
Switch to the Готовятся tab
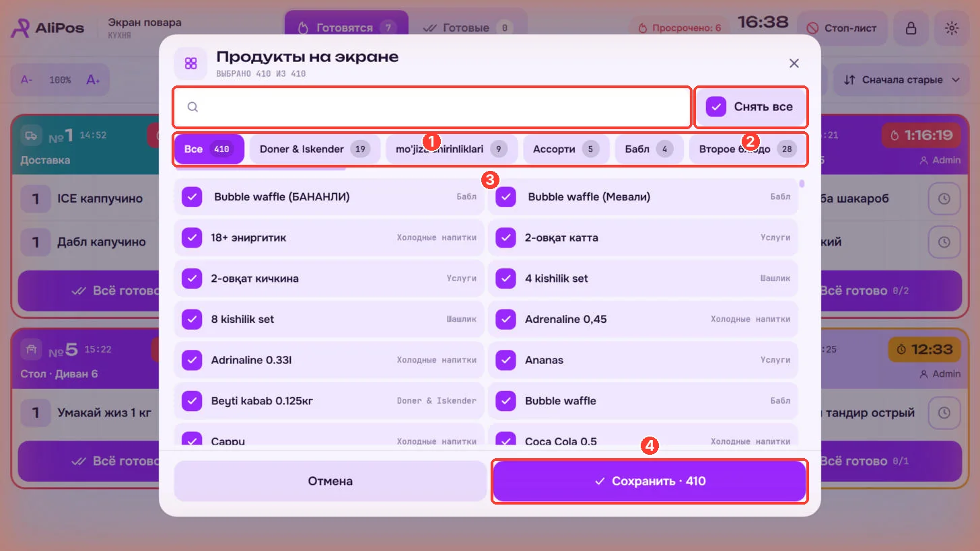[x=346, y=28]
